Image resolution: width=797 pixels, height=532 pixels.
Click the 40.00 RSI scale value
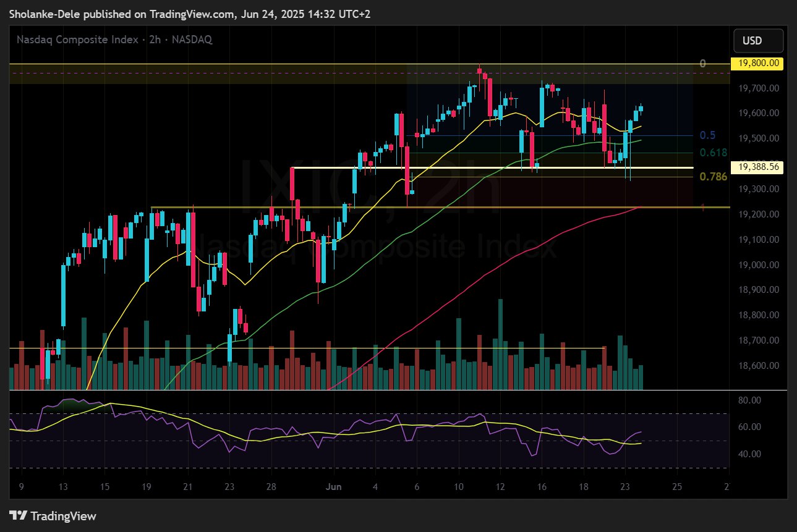(748, 454)
